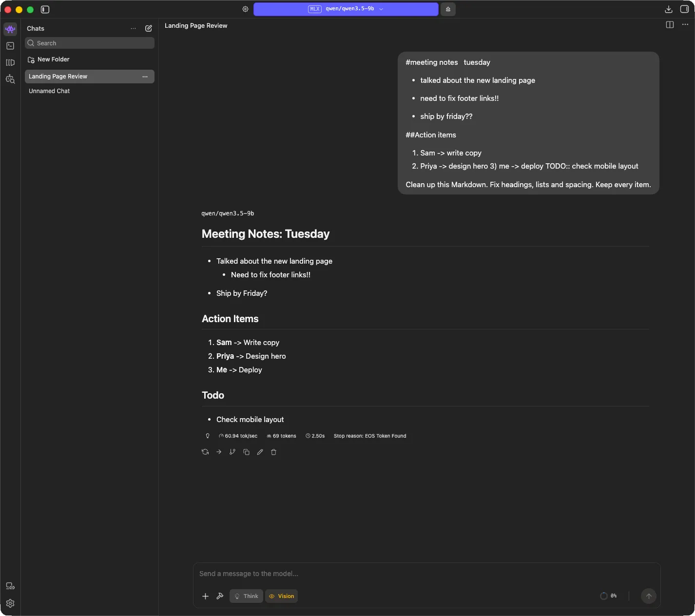This screenshot has width=695, height=616.
Task: Branch the conversation from this message
Action: click(x=232, y=452)
